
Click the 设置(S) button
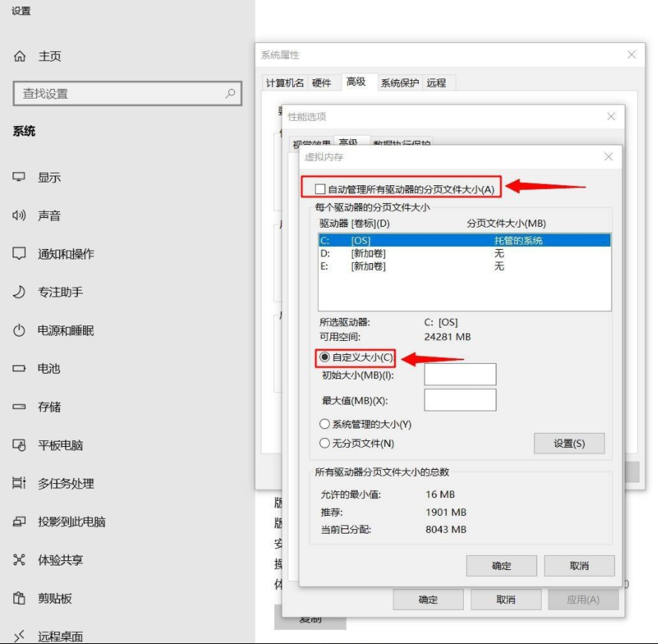[569, 443]
